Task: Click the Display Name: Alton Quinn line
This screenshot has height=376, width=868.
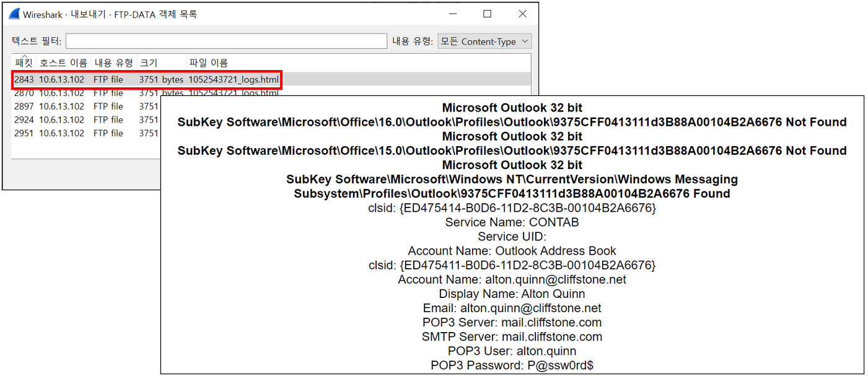Action: 512,294
